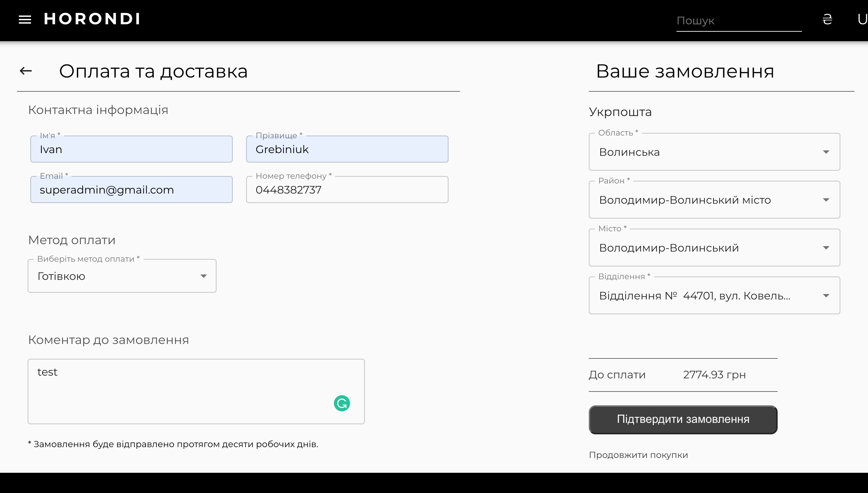
Task: Click the Ім'я input field
Action: (132, 149)
